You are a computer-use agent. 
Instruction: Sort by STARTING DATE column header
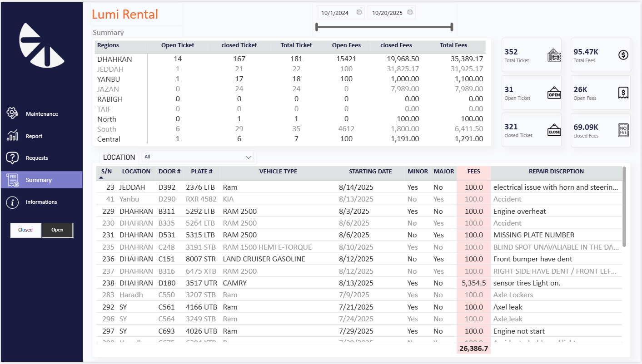click(x=370, y=172)
